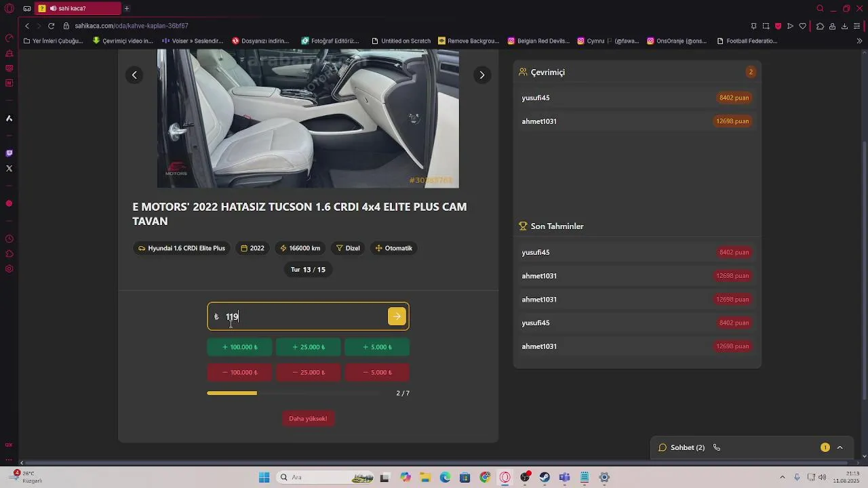
Task: Expand chat with up chevron
Action: point(840,447)
